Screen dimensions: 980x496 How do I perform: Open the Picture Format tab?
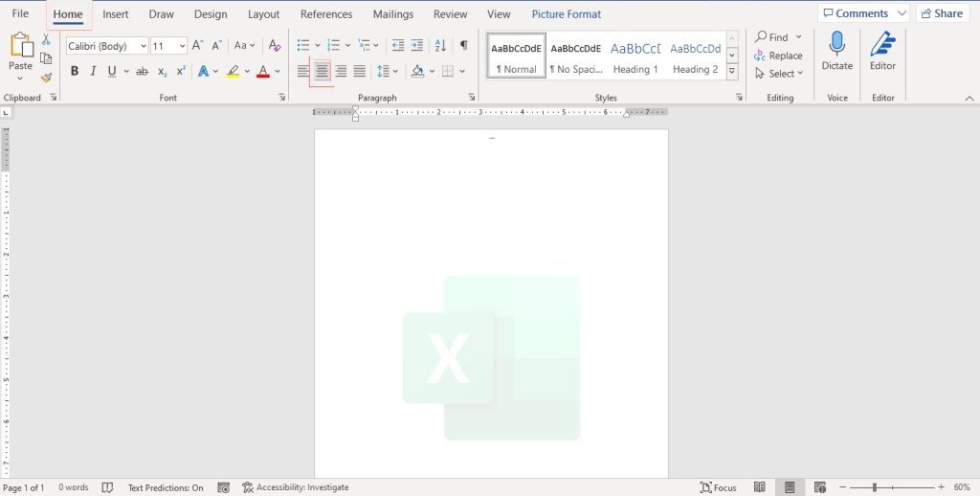(567, 13)
